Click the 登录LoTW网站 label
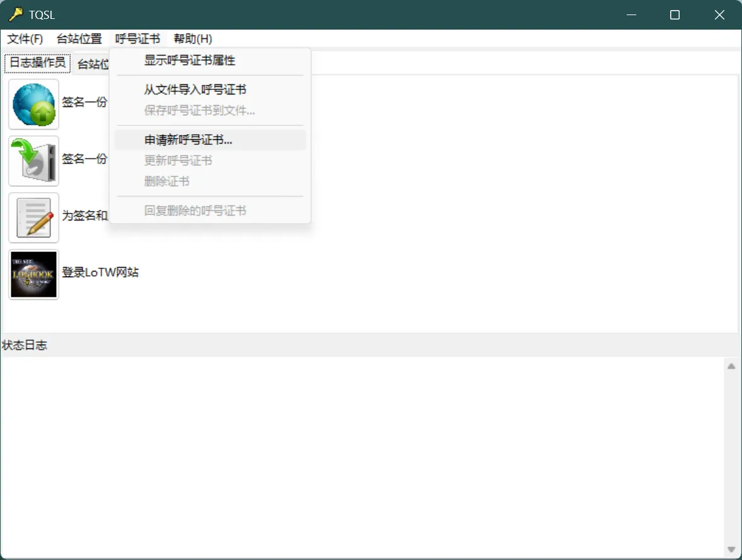Viewport: 742px width, 560px height. 100,273
